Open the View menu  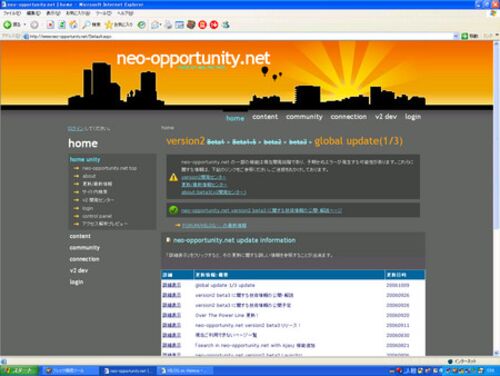click(x=53, y=13)
